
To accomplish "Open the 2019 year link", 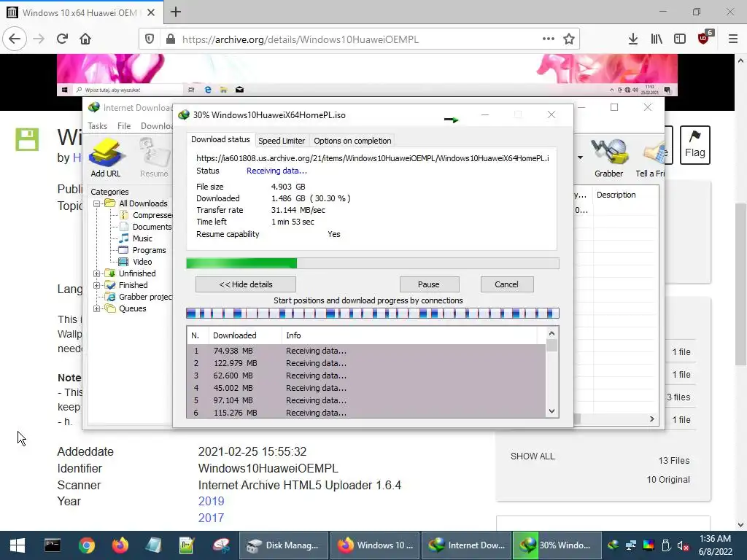I will [x=211, y=501].
